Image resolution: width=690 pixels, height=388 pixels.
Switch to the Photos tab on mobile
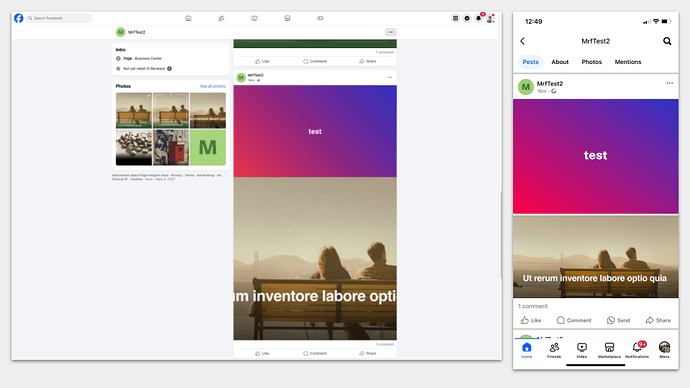pos(591,62)
